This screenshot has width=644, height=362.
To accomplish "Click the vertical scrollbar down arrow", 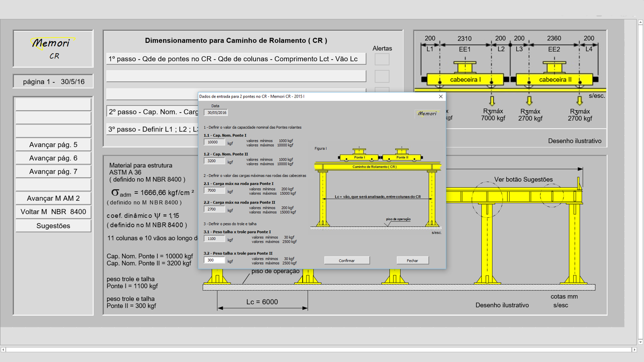I will click(640, 342).
